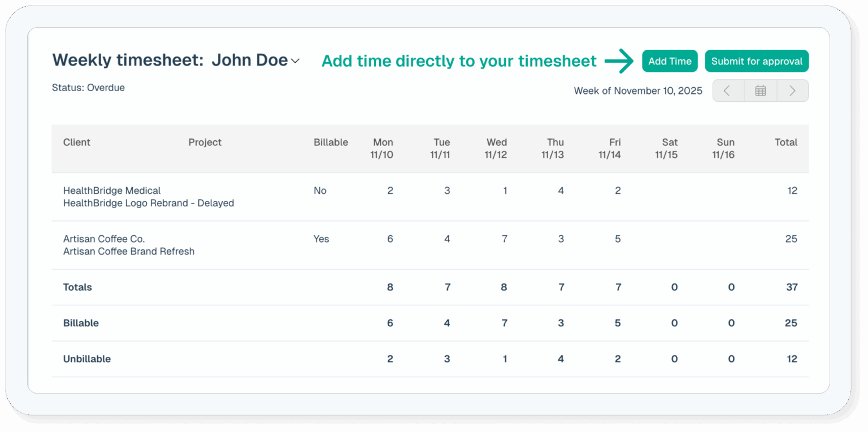
Task: Click the Add Time button
Action: click(670, 61)
